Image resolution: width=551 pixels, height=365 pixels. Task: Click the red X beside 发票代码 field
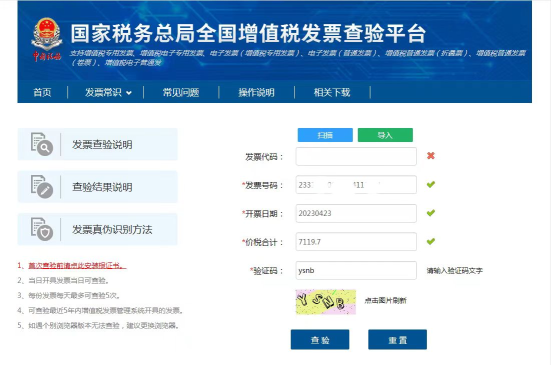pos(430,156)
